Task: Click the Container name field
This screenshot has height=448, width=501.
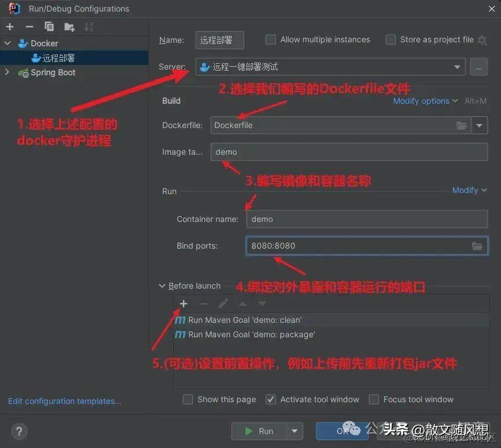Action: pos(367,219)
